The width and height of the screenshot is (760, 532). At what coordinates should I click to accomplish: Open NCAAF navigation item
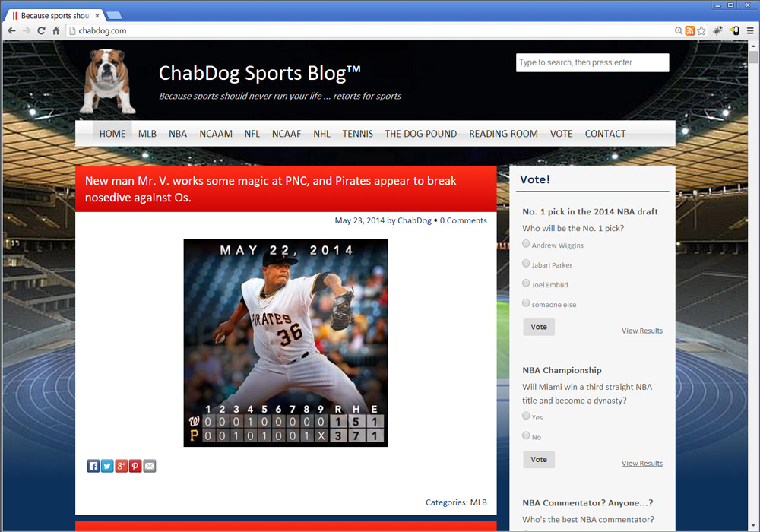(287, 134)
